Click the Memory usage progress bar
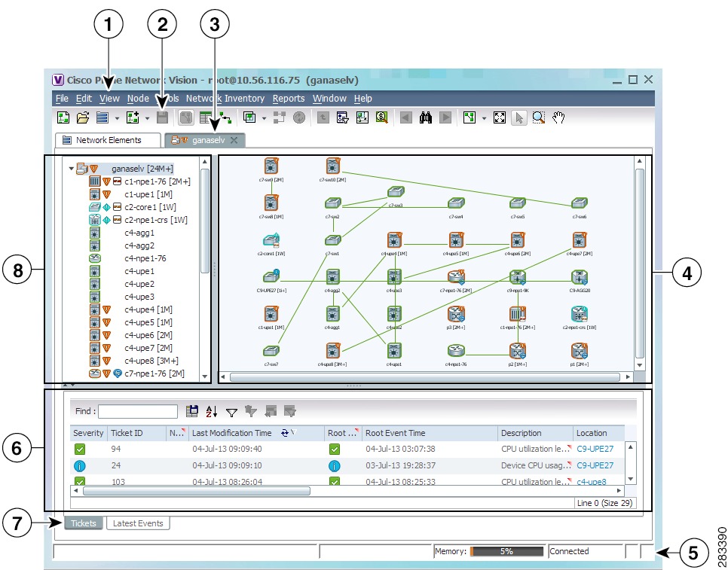The width and height of the screenshot is (728, 570). 506,551
